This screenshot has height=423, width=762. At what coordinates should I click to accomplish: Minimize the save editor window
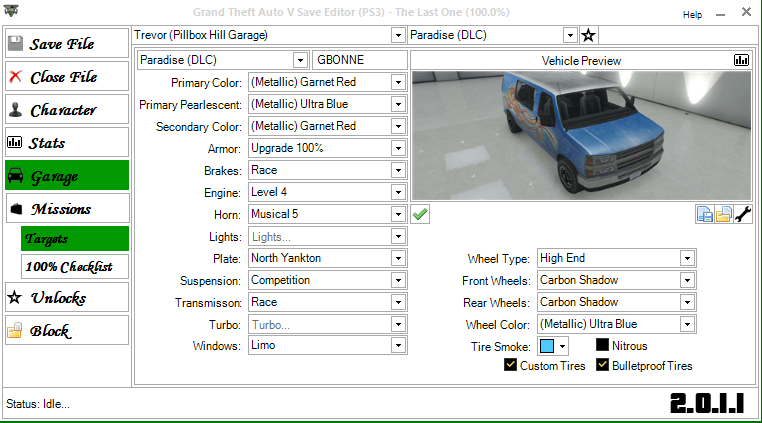[720, 15]
